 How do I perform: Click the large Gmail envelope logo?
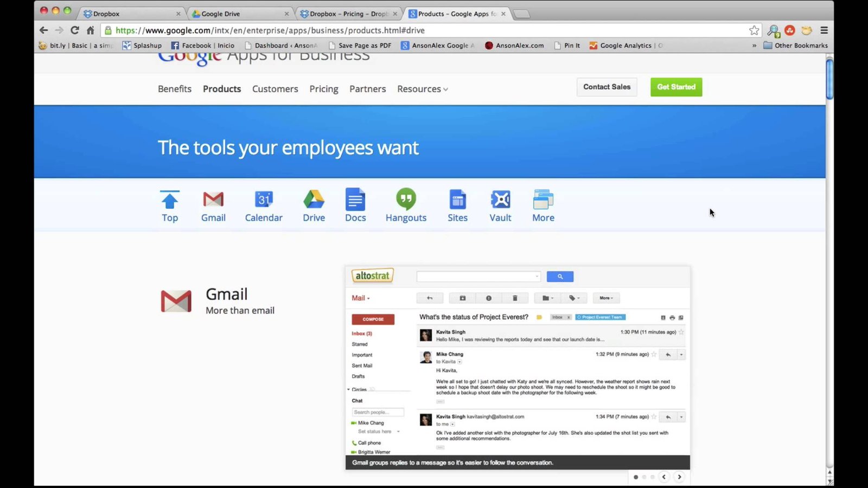click(176, 301)
